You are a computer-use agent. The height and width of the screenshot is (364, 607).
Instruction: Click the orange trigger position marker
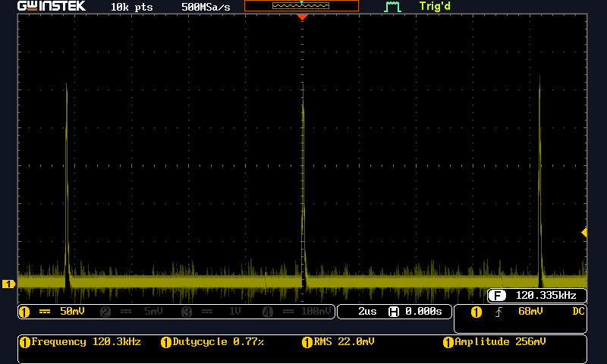coord(302,17)
